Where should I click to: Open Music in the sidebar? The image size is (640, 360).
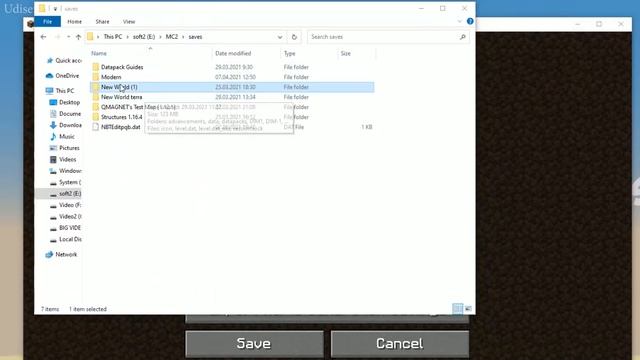click(67, 136)
